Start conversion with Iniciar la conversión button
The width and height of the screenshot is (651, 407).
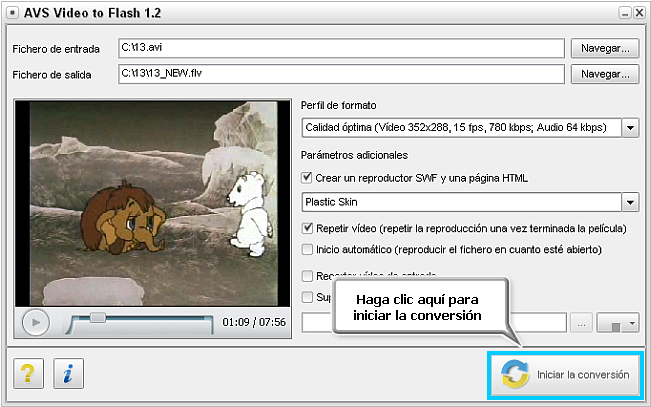pyautogui.click(x=565, y=375)
